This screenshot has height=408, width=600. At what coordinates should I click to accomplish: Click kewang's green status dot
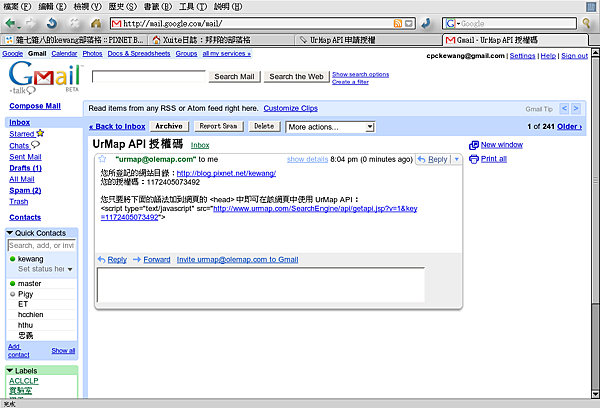coord(12,259)
